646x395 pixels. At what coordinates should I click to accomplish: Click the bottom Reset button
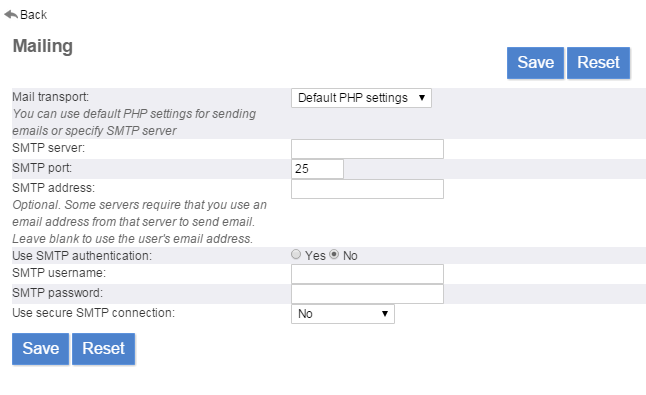pos(103,348)
